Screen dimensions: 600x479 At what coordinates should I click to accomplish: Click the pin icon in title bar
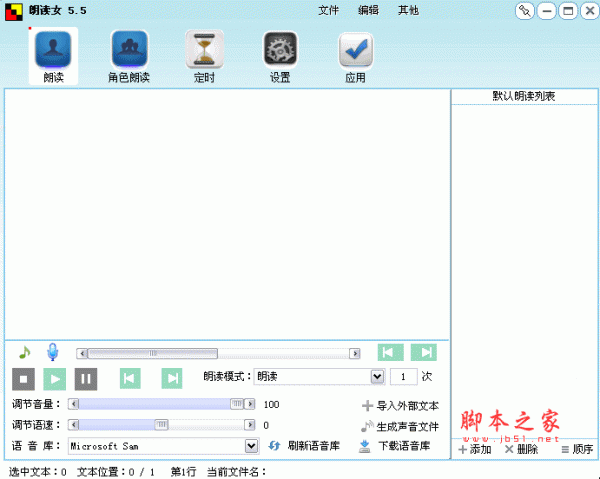tap(525, 11)
